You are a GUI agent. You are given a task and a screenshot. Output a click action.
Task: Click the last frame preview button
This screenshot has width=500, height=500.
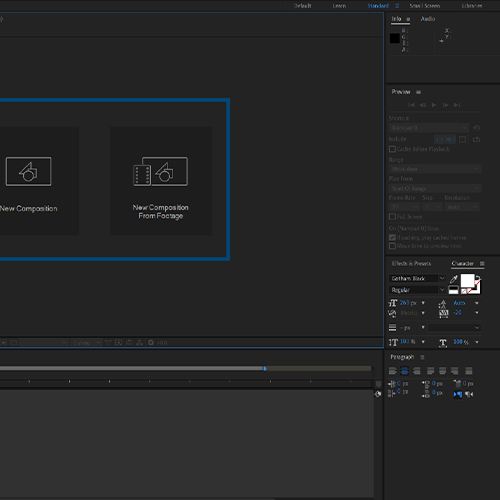pyautogui.click(x=457, y=105)
